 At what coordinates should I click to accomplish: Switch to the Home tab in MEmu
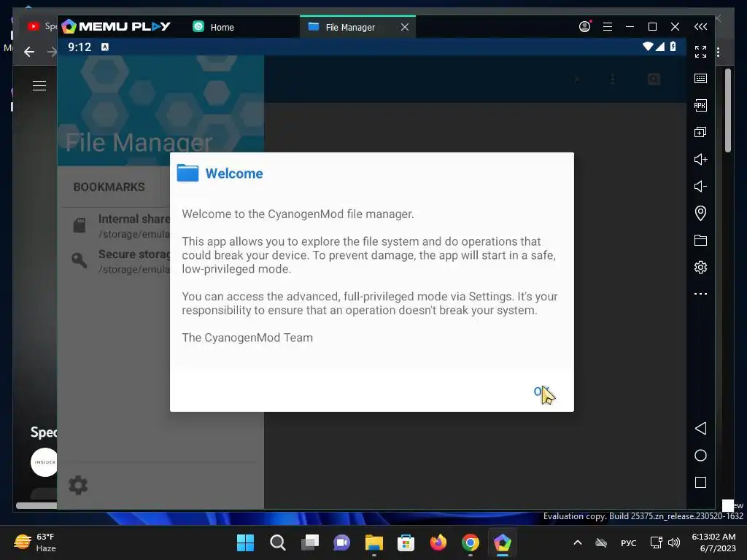tap(214, 27)
